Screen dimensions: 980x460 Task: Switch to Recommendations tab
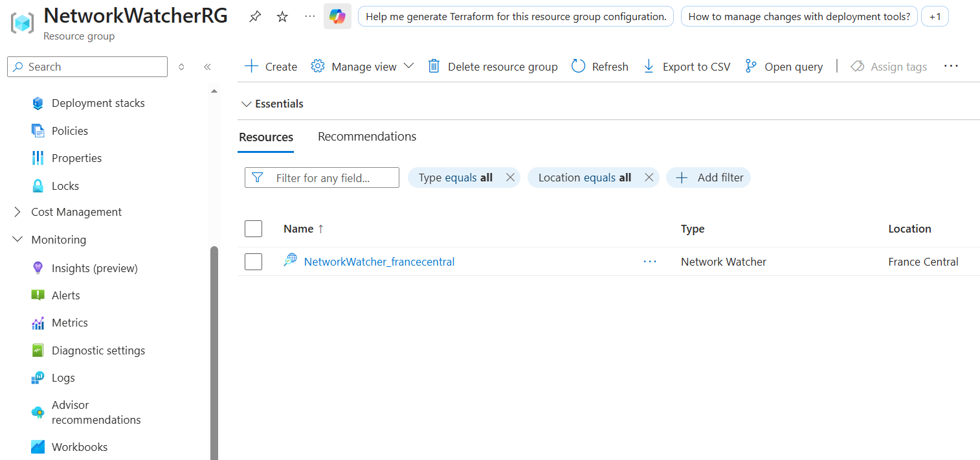pyautogui.click(x=367, y=137)
